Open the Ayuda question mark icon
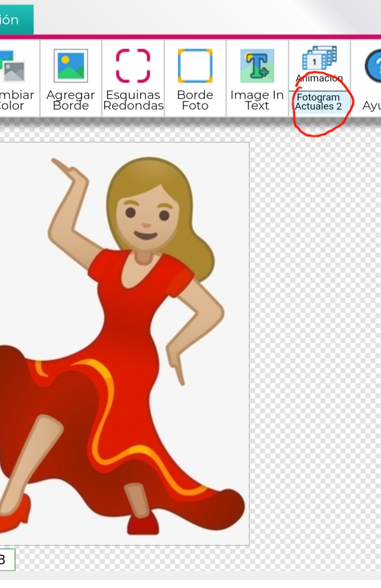 pos(374,66)
